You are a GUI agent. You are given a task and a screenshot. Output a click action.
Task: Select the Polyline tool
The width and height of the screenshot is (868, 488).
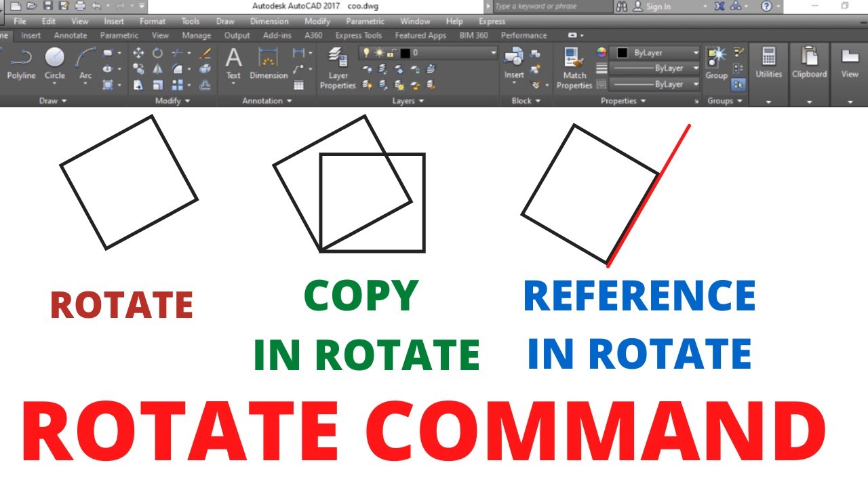coord(21,64)
